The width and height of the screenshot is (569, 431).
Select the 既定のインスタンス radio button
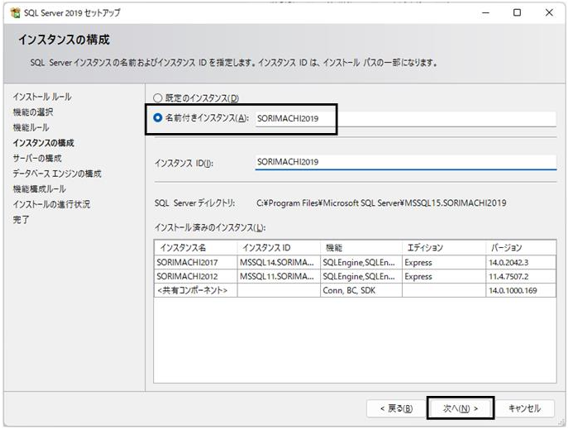[x=157, y=98]
